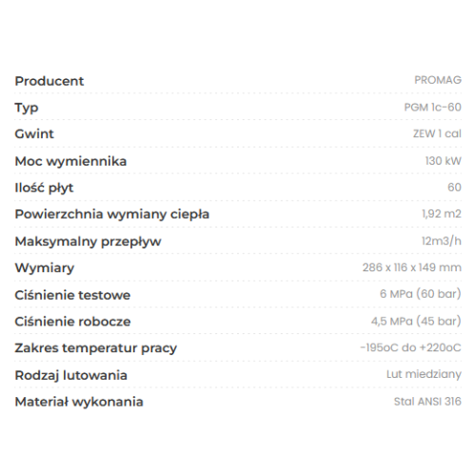Click the Materiał wykonania label
The image size is (476, 476).
[79, 402]
